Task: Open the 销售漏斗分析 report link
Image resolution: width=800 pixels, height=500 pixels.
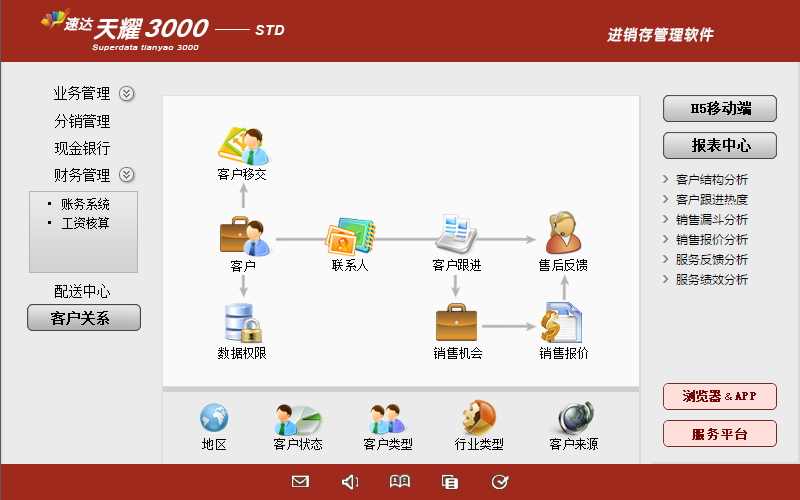Action: click(711, 220)
